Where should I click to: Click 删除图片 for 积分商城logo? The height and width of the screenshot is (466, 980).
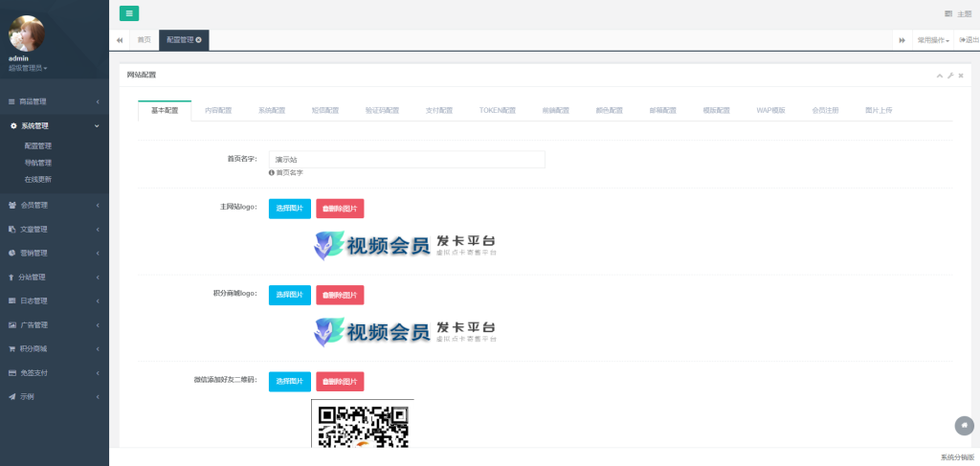tap(340, 295)
